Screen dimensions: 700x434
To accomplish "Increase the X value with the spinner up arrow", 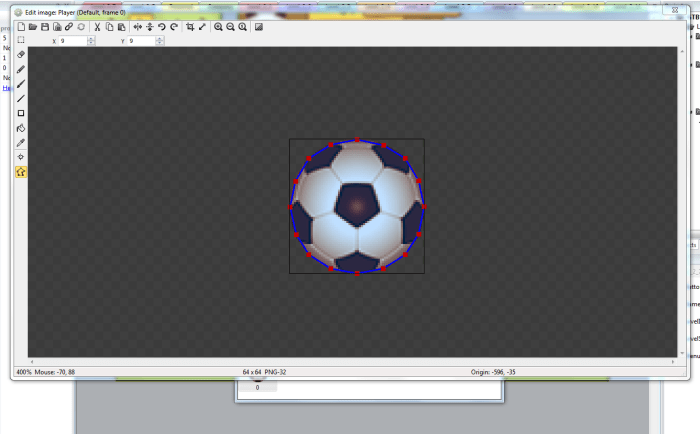I will [91, 39].
